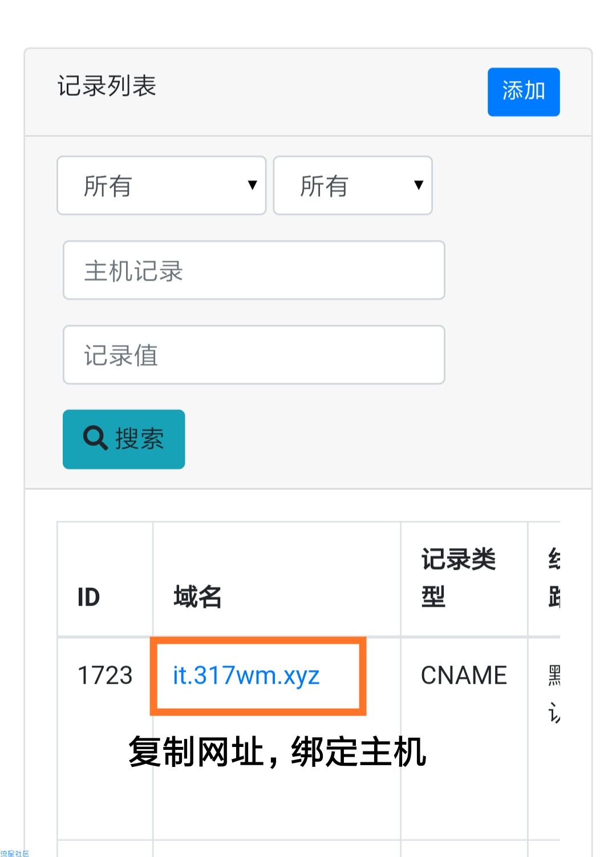Open the wider 所有 dropdown on the left
Screen dimensions: 616x857
click(x=161, y=186)
